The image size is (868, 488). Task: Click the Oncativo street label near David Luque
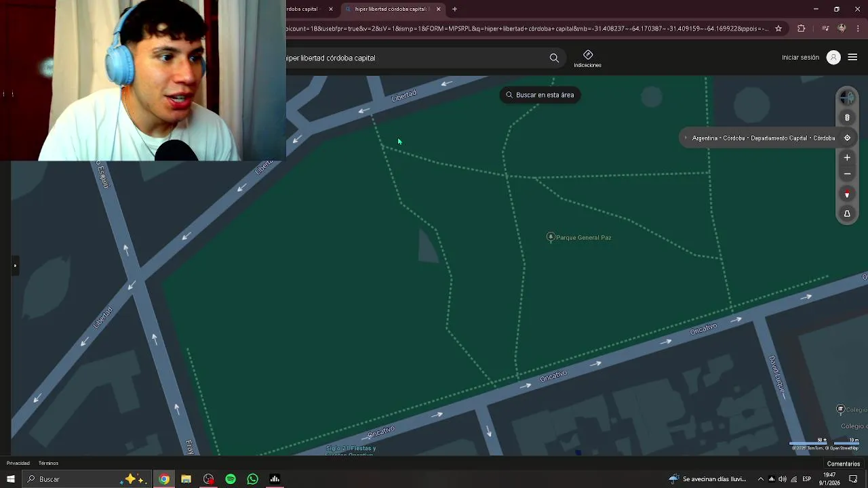(x=703, y=329)
